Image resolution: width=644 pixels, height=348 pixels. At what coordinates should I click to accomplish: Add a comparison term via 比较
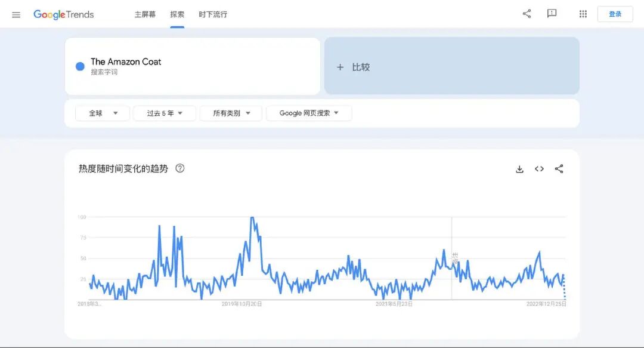click(x=361, y=67)
